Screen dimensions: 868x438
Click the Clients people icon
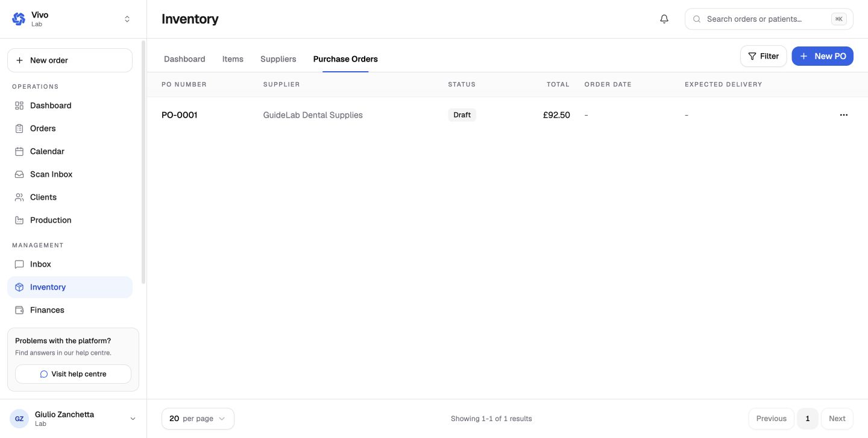19,197
